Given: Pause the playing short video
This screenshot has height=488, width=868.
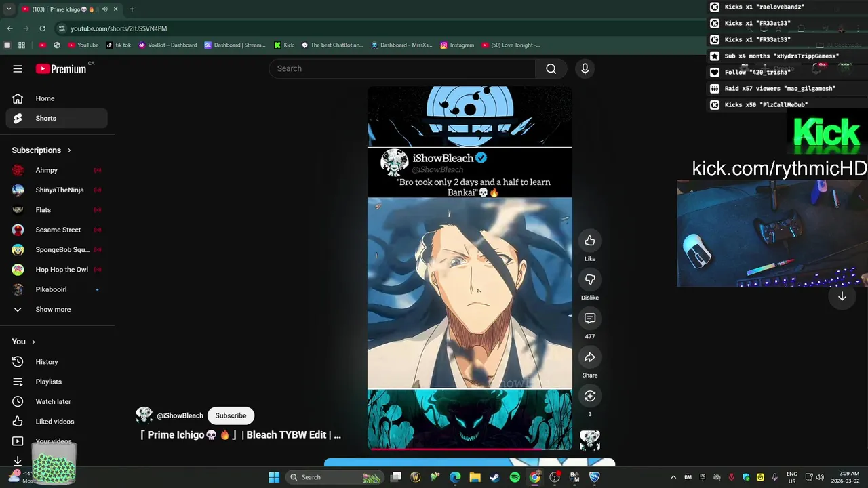Looking at the screenshot, I should (470, 268).
